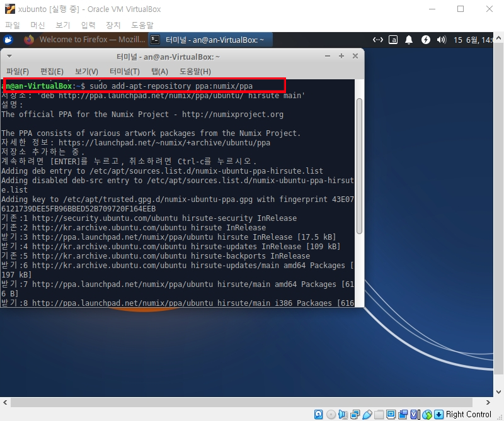
Task: Click the VirtualBox vertical scrollbar down arrow
Action: click(498, 392)
